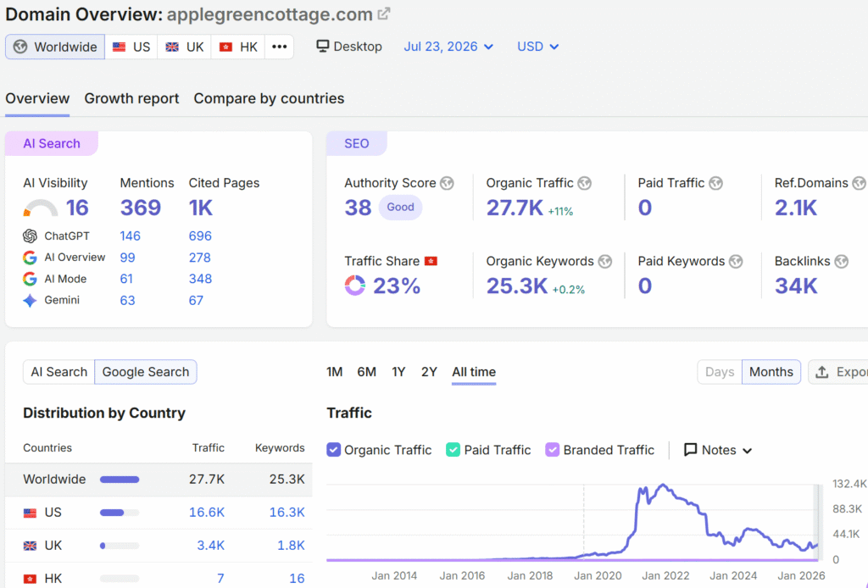The width and height of the screenshot is (868, 588).
Task: Click the HK flag beside Traffic Share
Action: click(431, 261)
